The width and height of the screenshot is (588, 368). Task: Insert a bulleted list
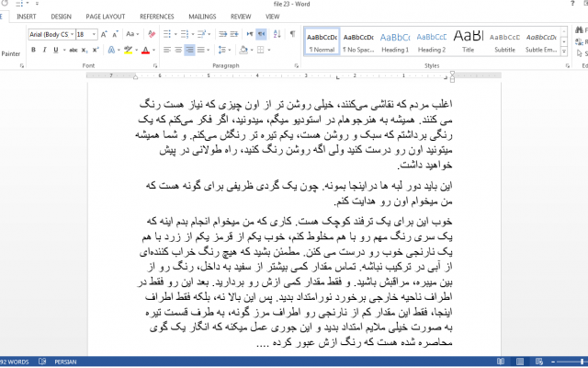click(x=167, y=34)
